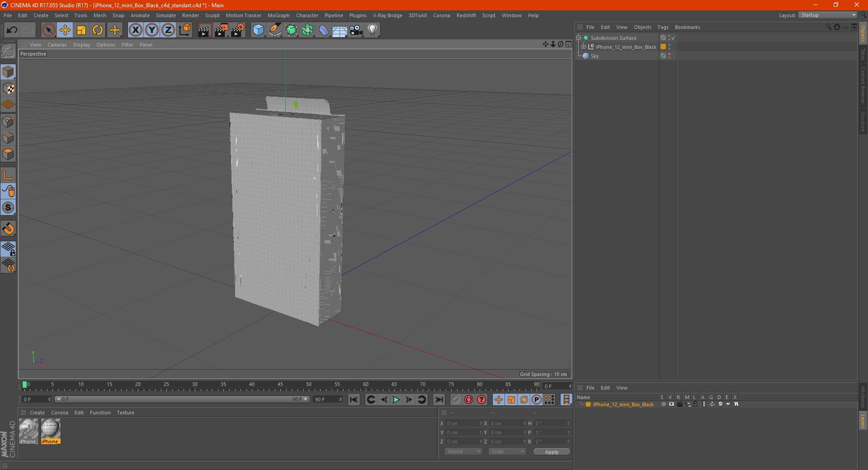Add a Camera object
Screen dimensions: 868x470
356,30
